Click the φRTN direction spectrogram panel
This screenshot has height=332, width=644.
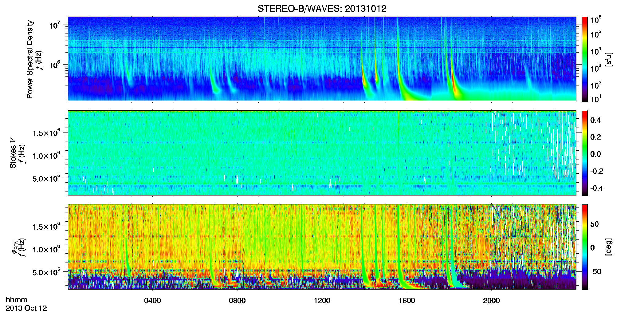coord(322,247)
